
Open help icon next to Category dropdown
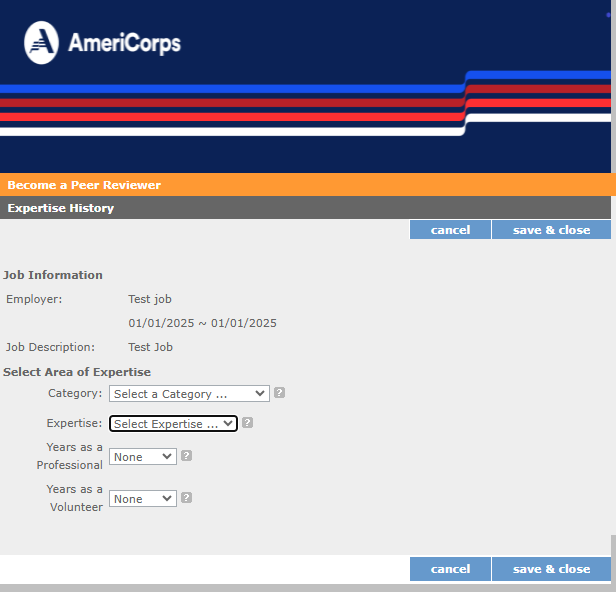[280, 393]
